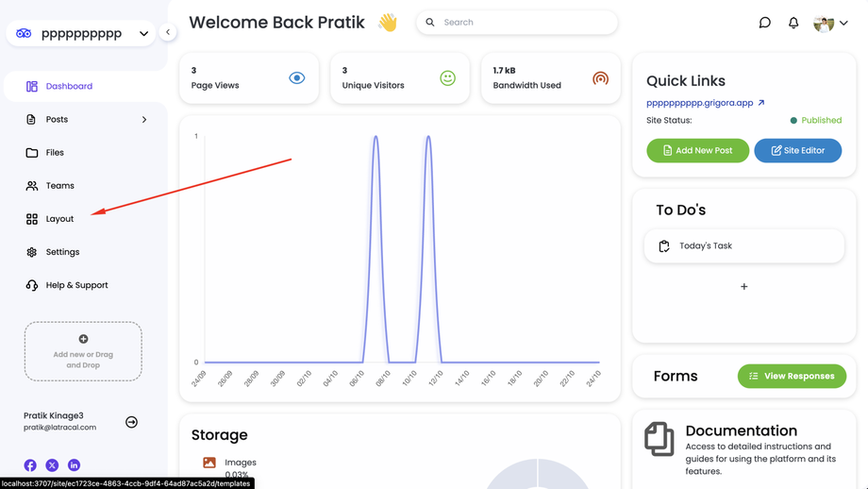Click into the Search field
The height and width of the screenshot is (489, 868).
point(517,23)
